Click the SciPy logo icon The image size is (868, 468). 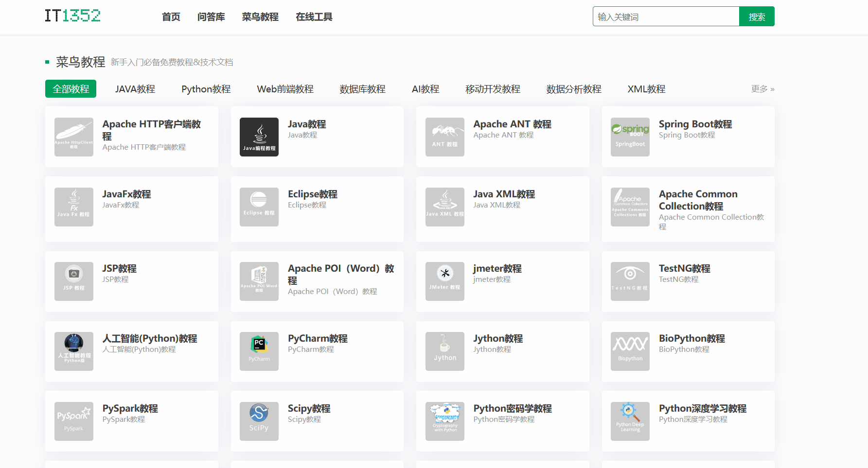point(259,421)
